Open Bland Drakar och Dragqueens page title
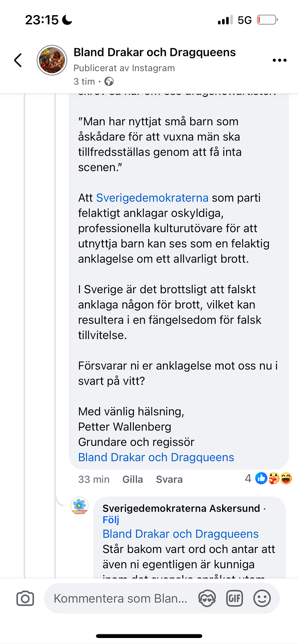 155,52
